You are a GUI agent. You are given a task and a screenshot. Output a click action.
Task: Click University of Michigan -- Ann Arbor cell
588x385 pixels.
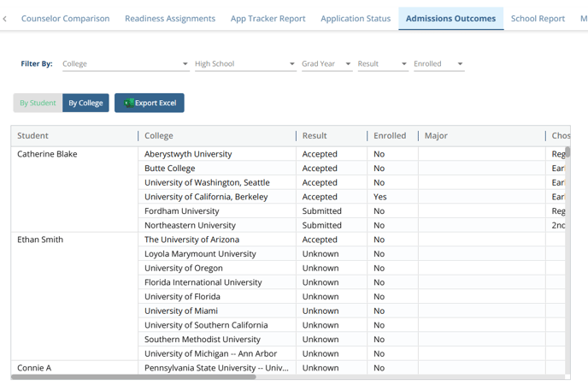(x=217, y=353)
